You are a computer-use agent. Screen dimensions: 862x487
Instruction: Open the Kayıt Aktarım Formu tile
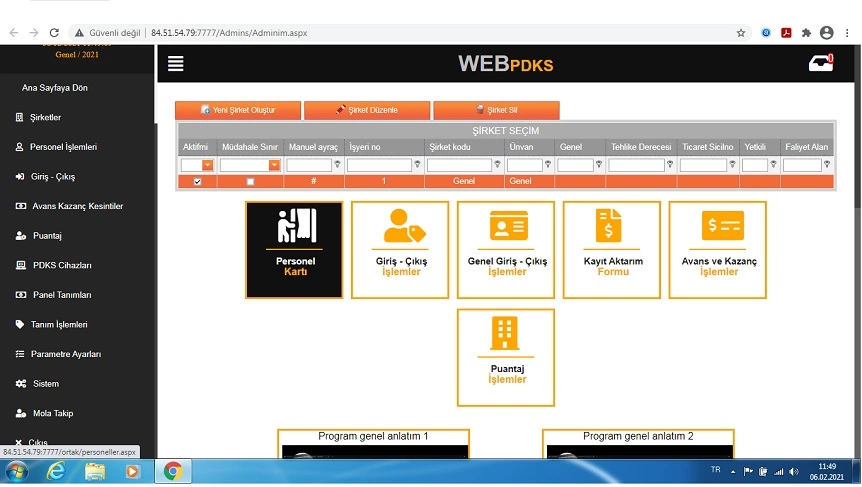click(x=612, y=250)
